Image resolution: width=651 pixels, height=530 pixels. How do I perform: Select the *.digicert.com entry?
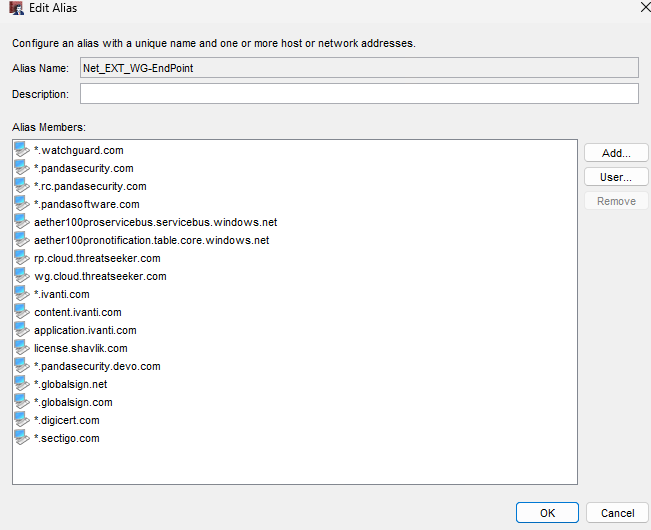click(67, 420)
